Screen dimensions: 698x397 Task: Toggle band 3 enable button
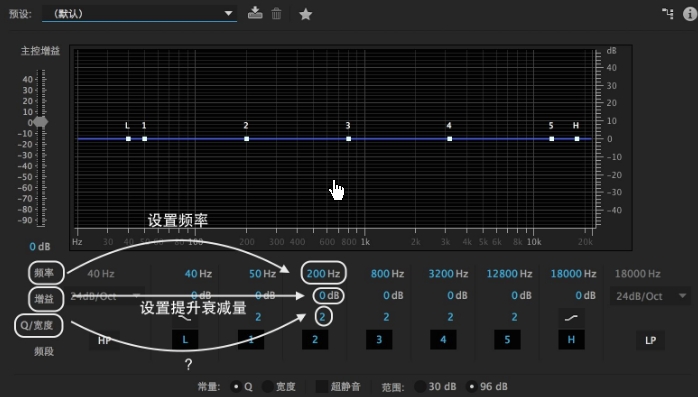(379, 340)
